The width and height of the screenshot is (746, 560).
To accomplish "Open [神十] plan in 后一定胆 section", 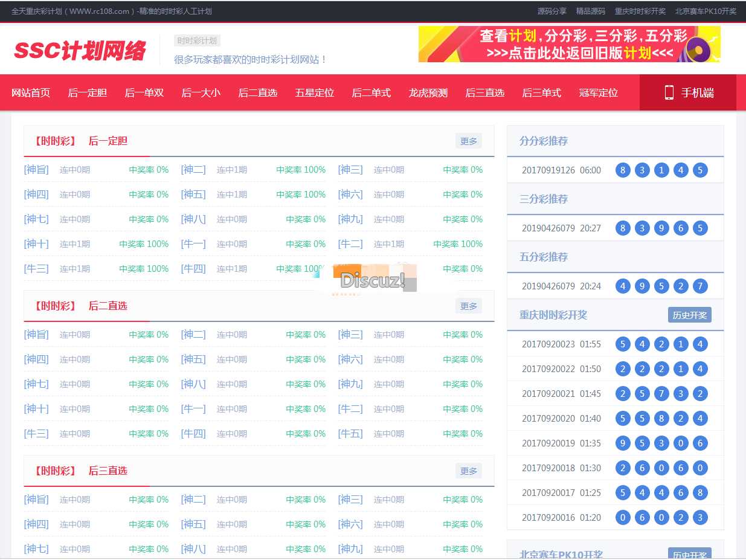I will click(36, 244).
